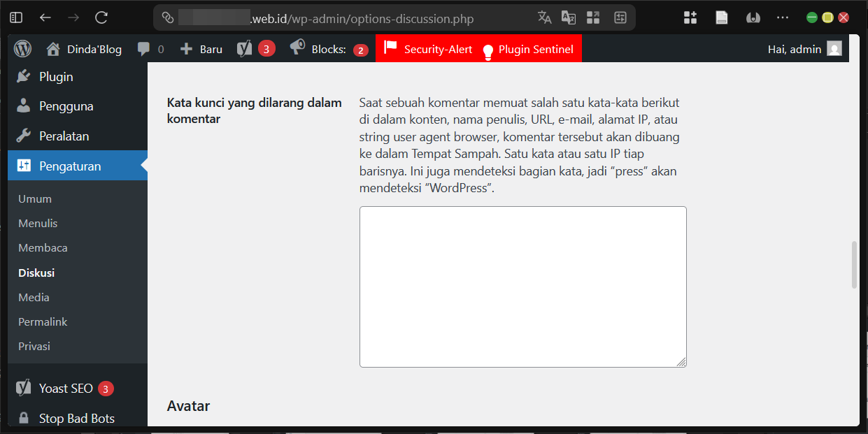Open Security-Alert via the flag icon

click(x=390, y=48)
